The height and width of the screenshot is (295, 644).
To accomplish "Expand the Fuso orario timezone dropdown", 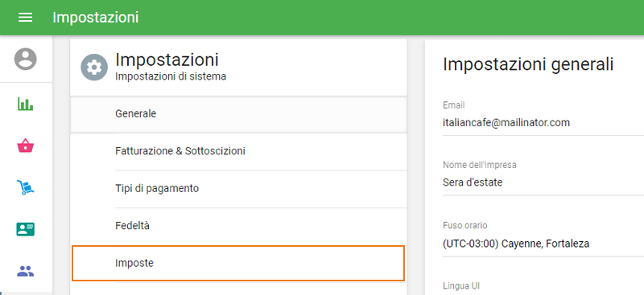I will [x=543, y=244].
